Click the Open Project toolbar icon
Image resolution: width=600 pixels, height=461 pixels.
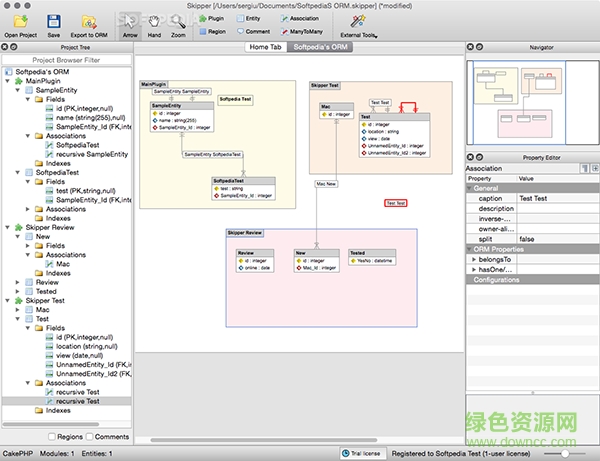(19, 22)
